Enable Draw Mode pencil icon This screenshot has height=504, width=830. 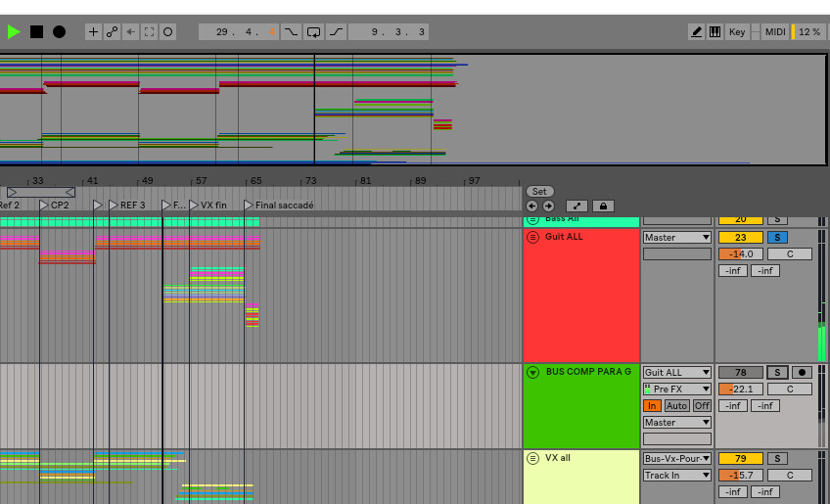697,31
